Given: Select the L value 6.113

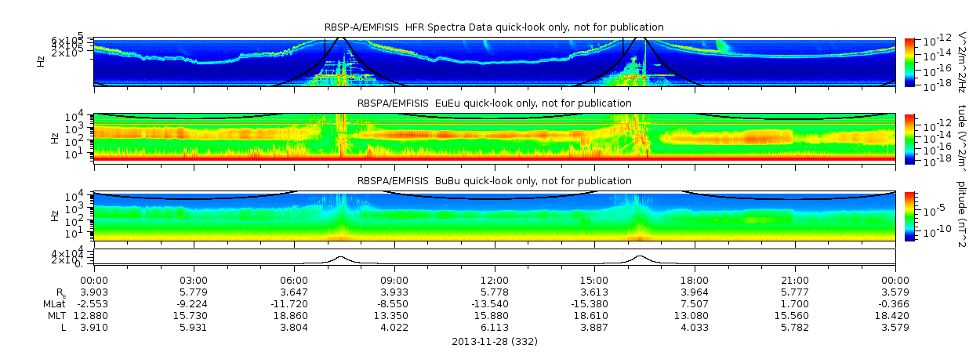Looking at the screenshot, I should (495, 327).
